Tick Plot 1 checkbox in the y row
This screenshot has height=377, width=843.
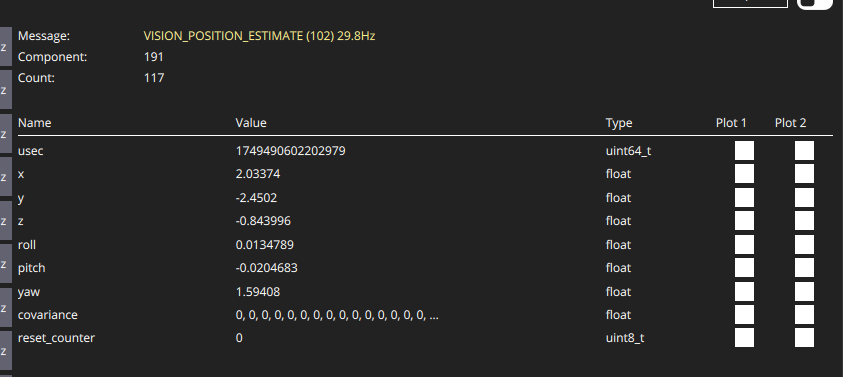744,197
